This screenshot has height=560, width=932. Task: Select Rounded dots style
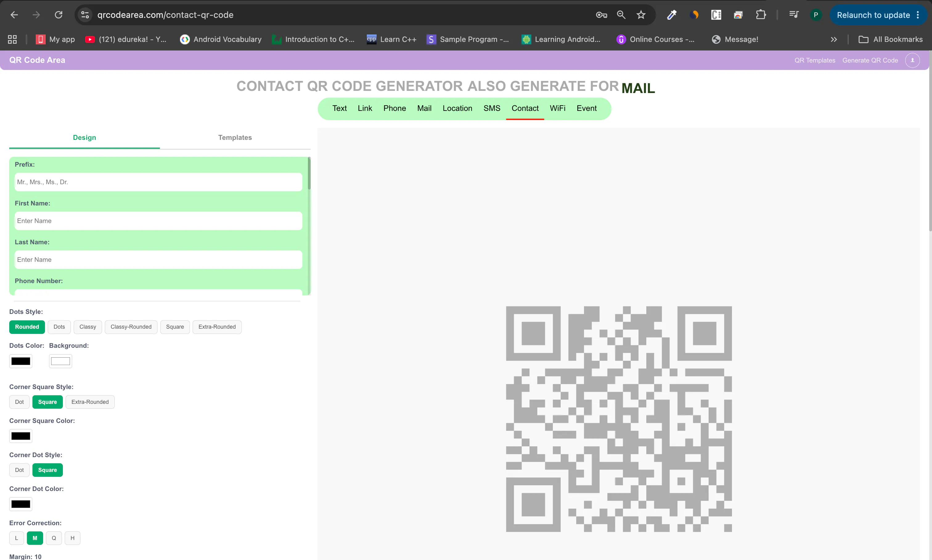pos(27,327)
